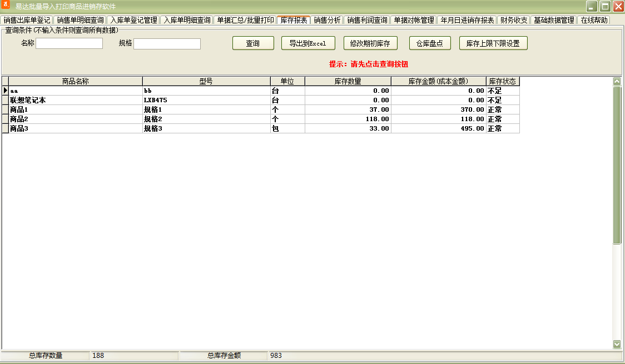
Task: Click the bb model cell
Action: (x=206, y=91)
